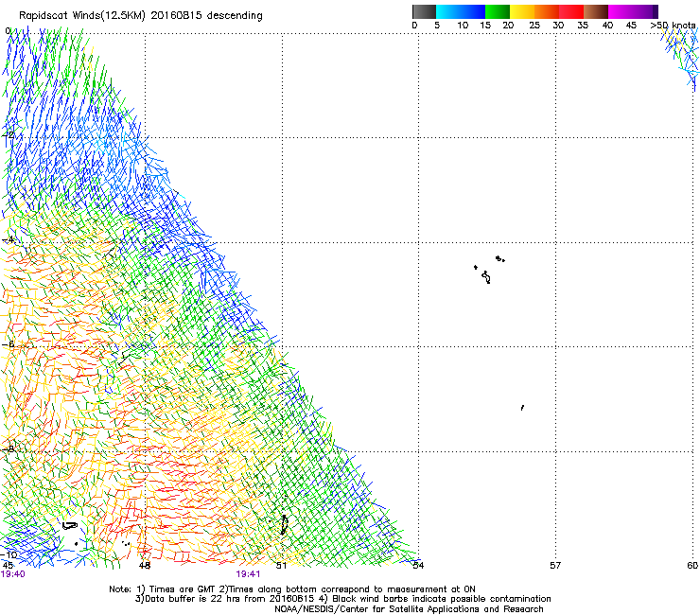Click the atoll outline between longitudes 45 and 48

(x=70, y=526)
